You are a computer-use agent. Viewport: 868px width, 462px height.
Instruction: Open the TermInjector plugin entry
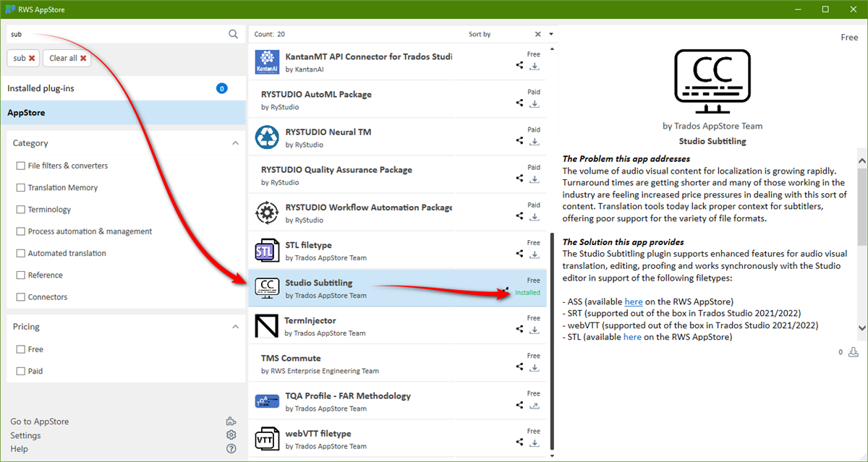[x=399, y=325]
